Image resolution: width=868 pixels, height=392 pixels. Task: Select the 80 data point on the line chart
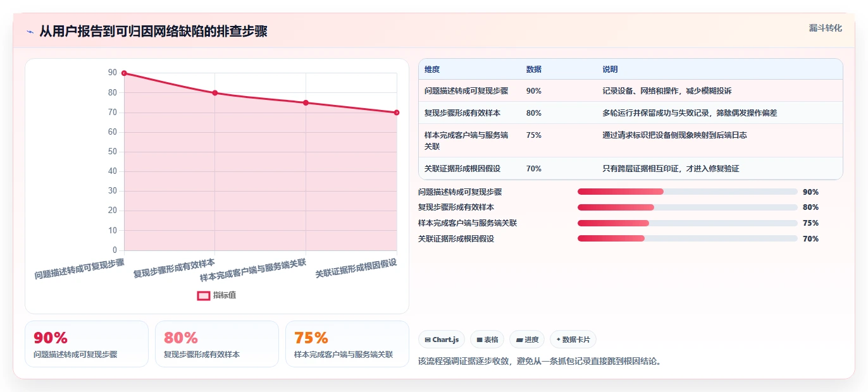coord(215,93)
